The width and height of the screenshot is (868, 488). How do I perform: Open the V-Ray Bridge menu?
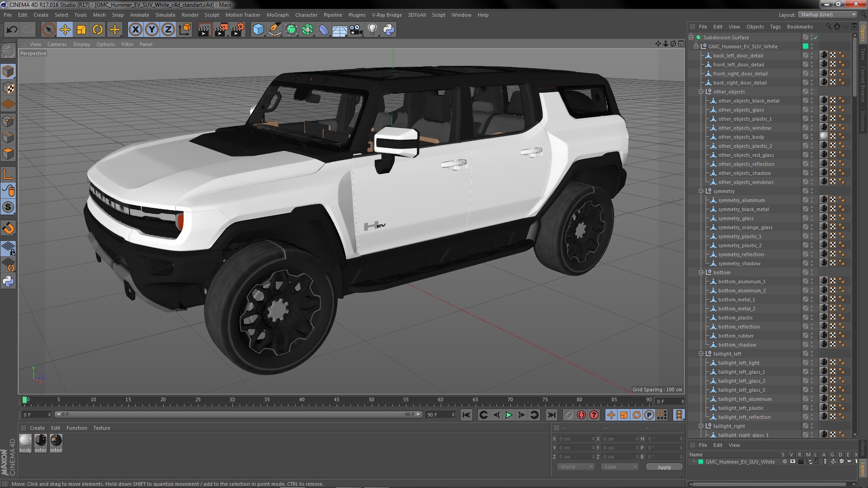point(387,15)
